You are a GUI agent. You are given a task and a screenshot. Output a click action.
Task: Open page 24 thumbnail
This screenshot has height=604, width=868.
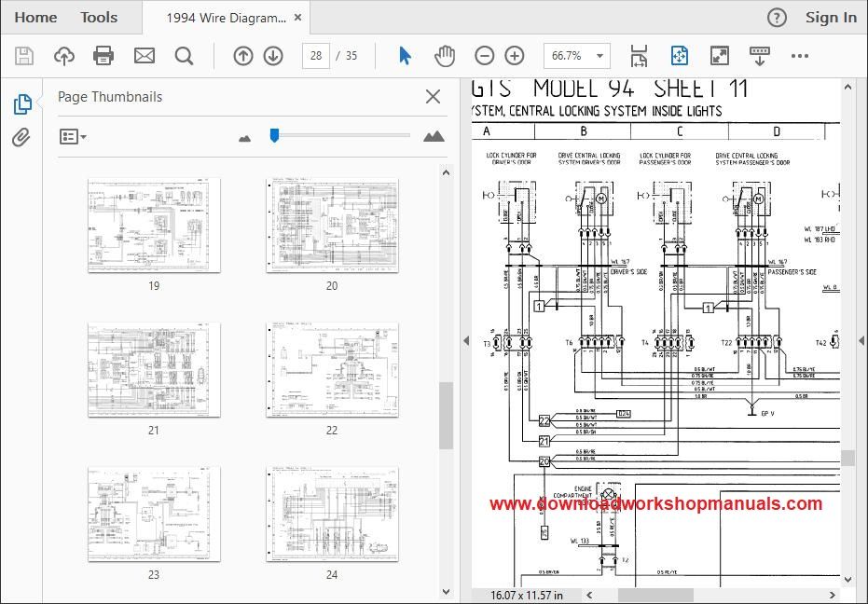coord(332,514)
